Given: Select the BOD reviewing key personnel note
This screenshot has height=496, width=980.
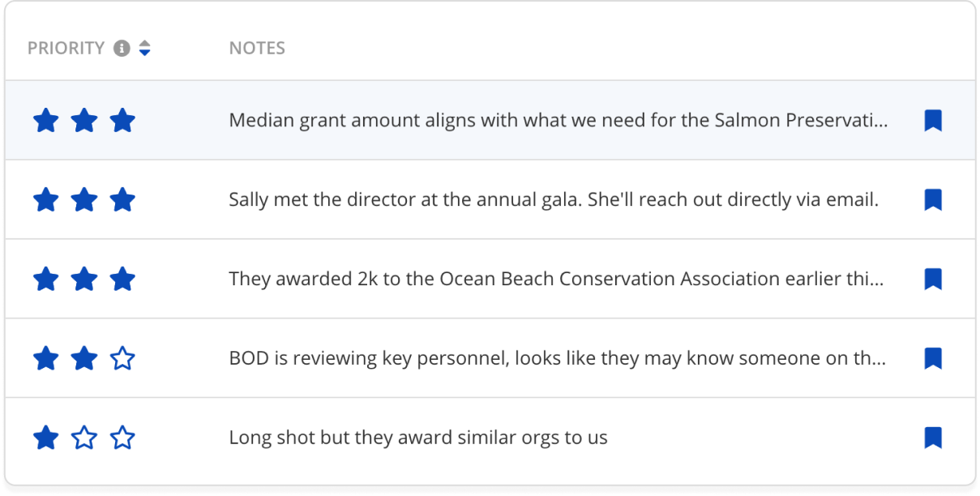Looking at the screenshot, I should [x=558, y=358].
